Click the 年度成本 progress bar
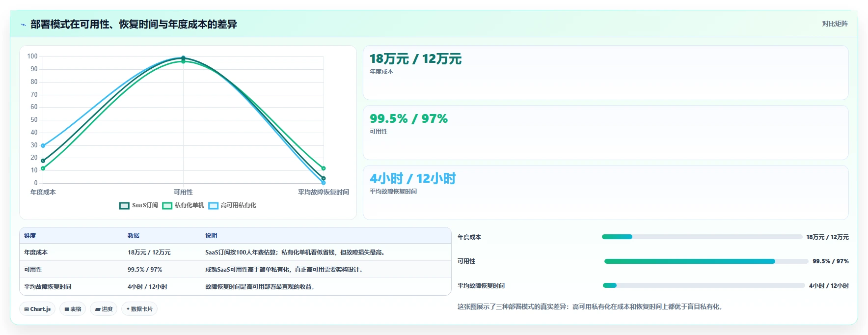 [x=702, y=237]
